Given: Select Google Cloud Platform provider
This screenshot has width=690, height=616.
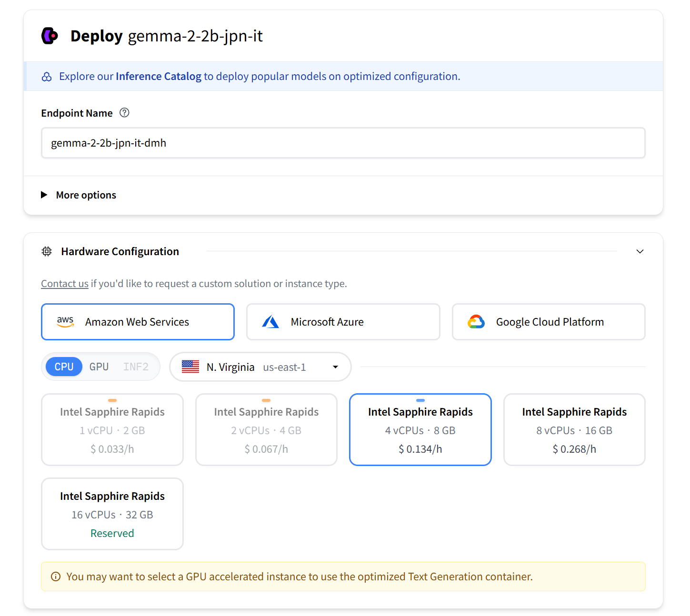Looking at the screenshot, I should (549, 322).
